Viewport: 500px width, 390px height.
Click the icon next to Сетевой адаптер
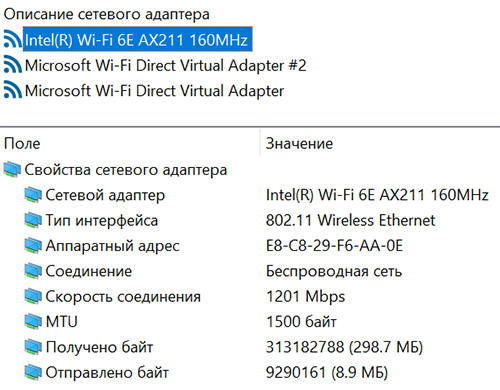point(33,195)
